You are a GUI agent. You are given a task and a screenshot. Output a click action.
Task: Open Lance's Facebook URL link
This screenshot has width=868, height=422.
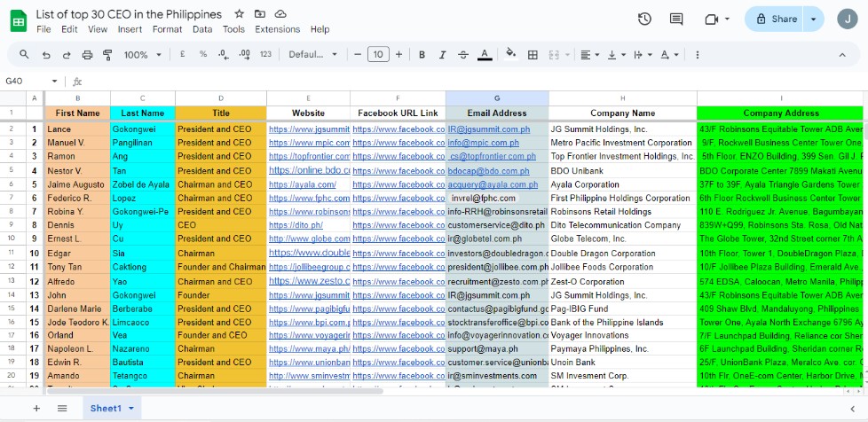(398, 129)
